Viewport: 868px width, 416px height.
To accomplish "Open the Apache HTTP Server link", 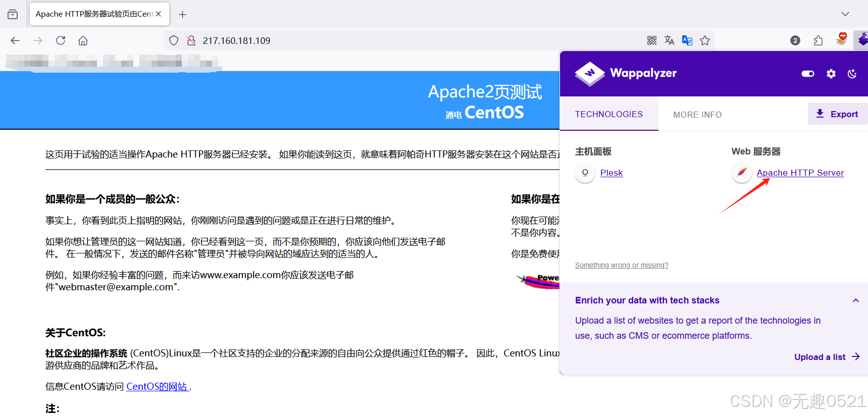I will 800,173.
